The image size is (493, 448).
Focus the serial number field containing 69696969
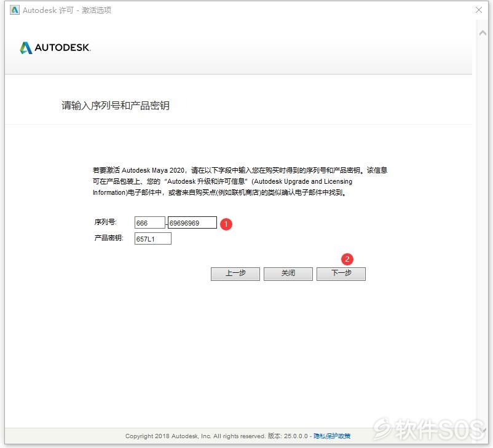tap(192, 222)
